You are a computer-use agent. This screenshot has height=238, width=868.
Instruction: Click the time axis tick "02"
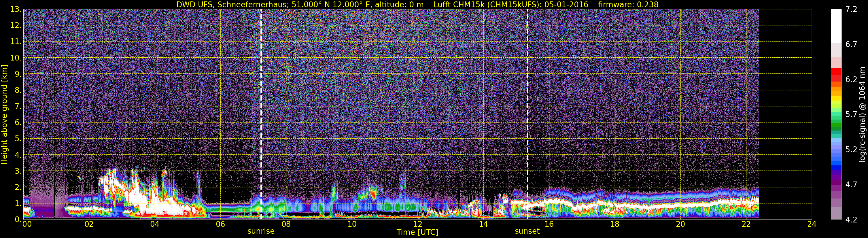[x=89, y=224]
